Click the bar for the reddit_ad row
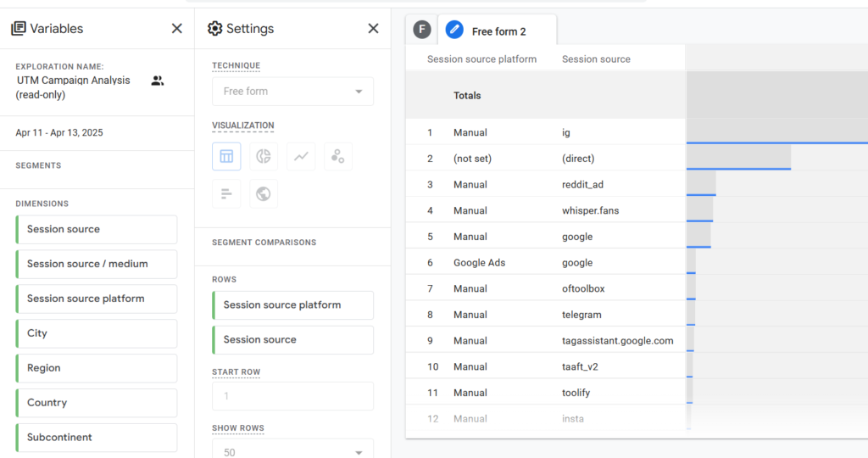 click(x=701, y=184)
